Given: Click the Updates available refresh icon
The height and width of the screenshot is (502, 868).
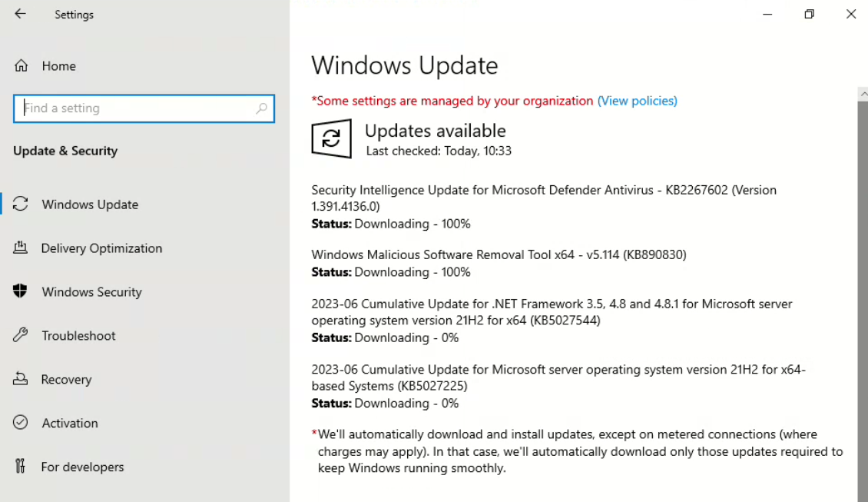Looking at the screenshot, I should tap(331, 138).
